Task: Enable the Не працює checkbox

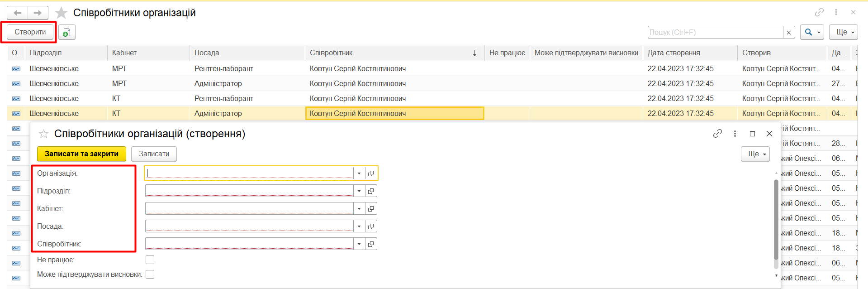Action: (x=150, y=260)
